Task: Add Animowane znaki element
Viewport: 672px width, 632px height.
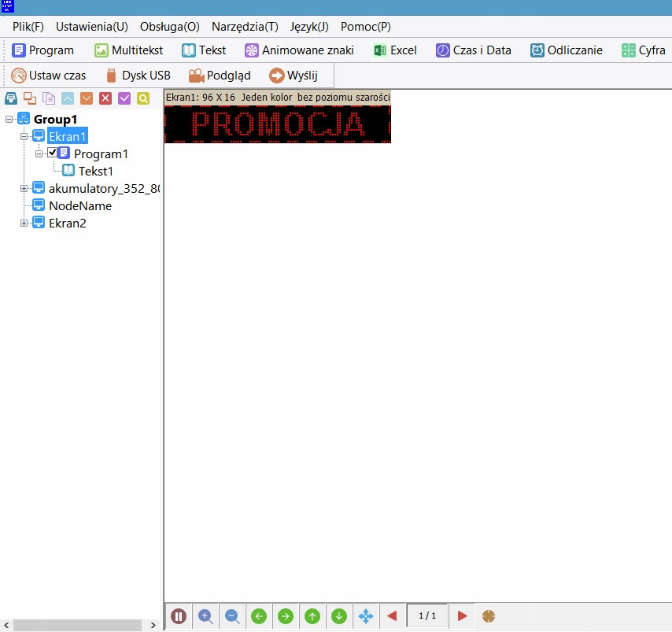Action: pos(299,50)
